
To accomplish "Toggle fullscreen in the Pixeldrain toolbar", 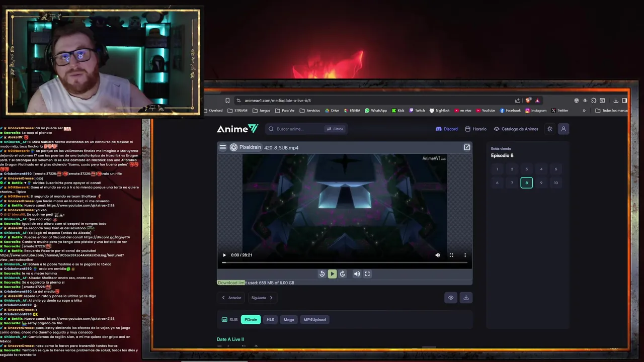I will coord(367,274).
